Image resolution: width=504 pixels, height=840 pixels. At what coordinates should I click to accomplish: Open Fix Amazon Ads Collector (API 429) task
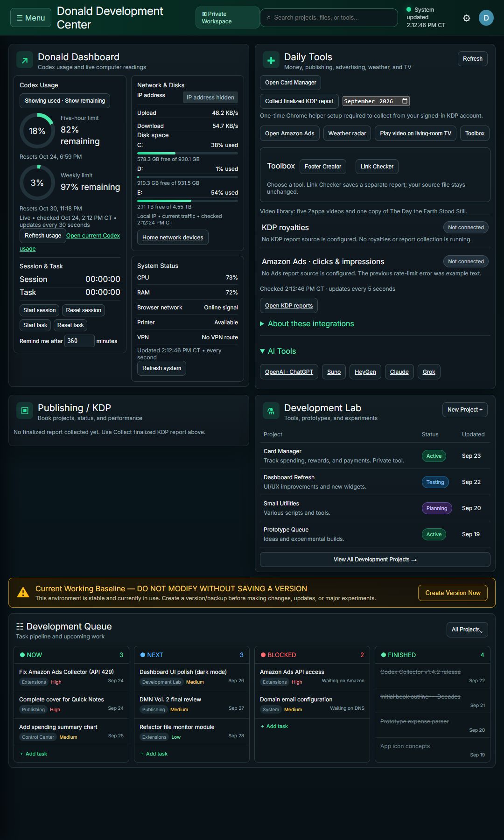coord(71,677)
